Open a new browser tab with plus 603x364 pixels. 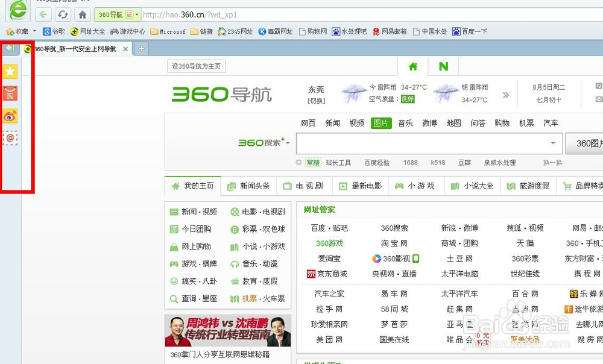141,48
